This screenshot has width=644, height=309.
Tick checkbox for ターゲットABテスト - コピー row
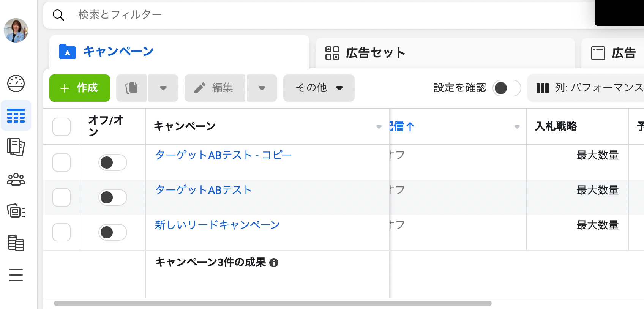point(62,162)
